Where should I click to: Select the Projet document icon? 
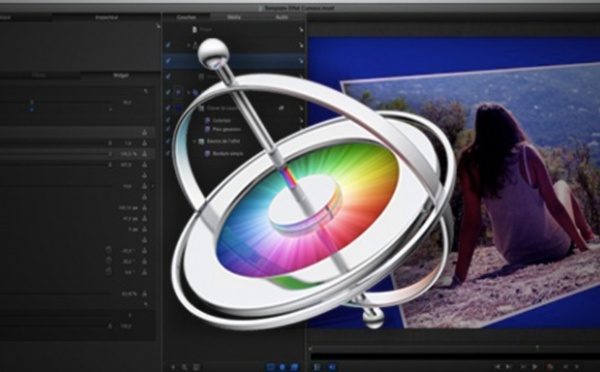point(194,29)
